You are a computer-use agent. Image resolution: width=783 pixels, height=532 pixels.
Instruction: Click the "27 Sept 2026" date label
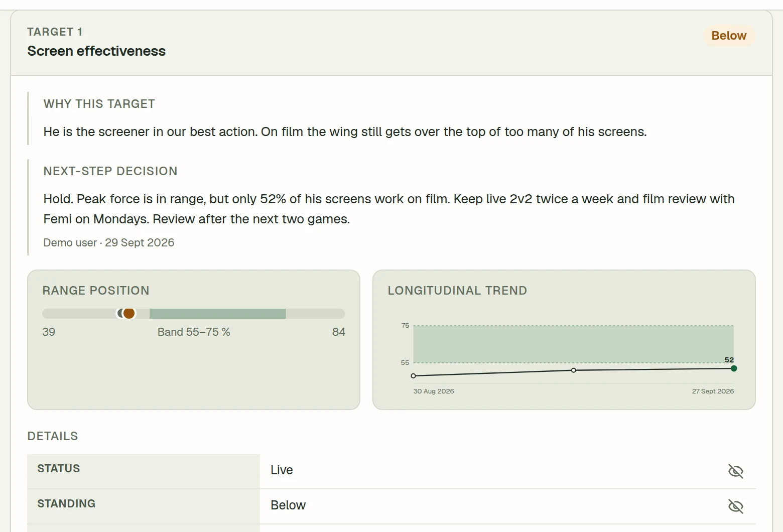(x=713, y=391)
